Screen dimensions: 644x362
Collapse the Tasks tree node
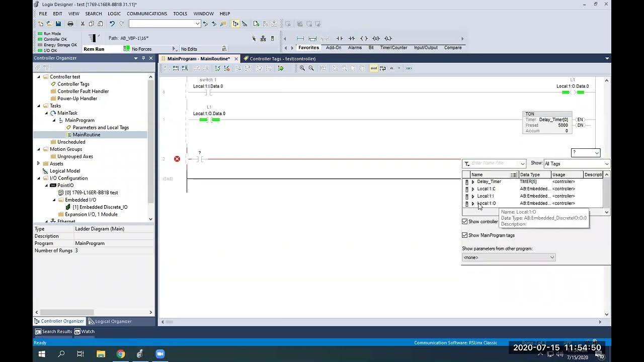(38, 106)
